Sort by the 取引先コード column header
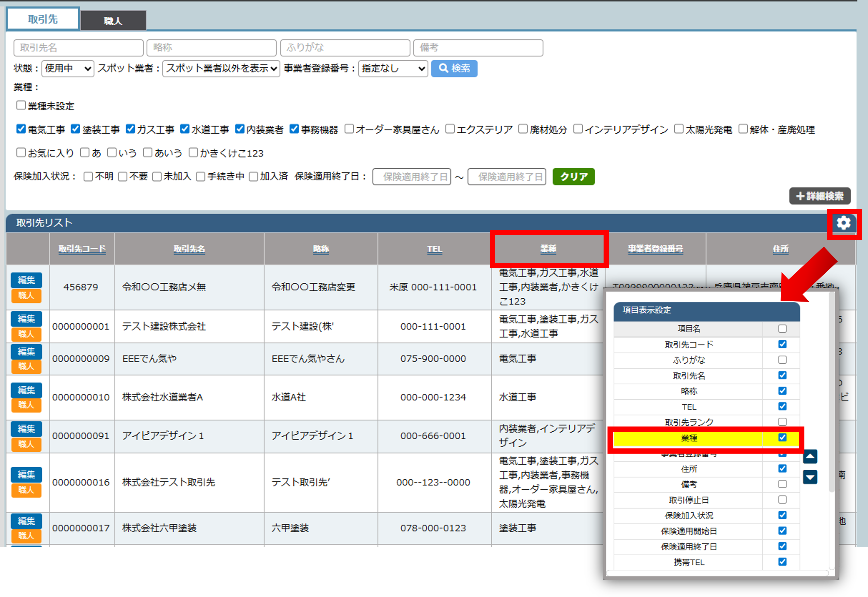This screenshot has height=597, width=868. pos(82,249)
